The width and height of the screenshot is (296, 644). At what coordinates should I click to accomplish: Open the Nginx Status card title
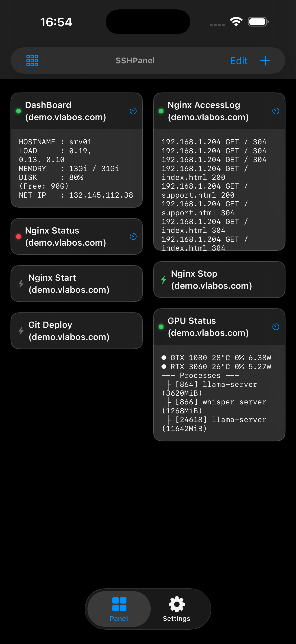pos(66,236)
